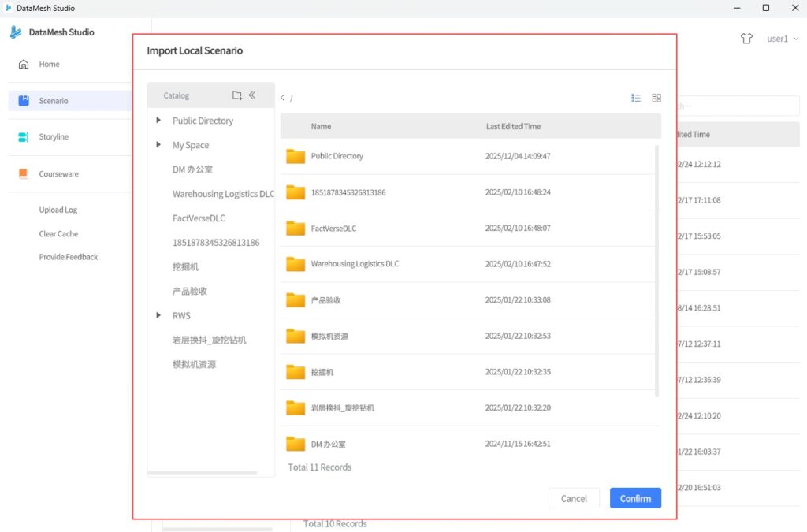Click the back arrow in path bar
807x532 pixels.
283,98
